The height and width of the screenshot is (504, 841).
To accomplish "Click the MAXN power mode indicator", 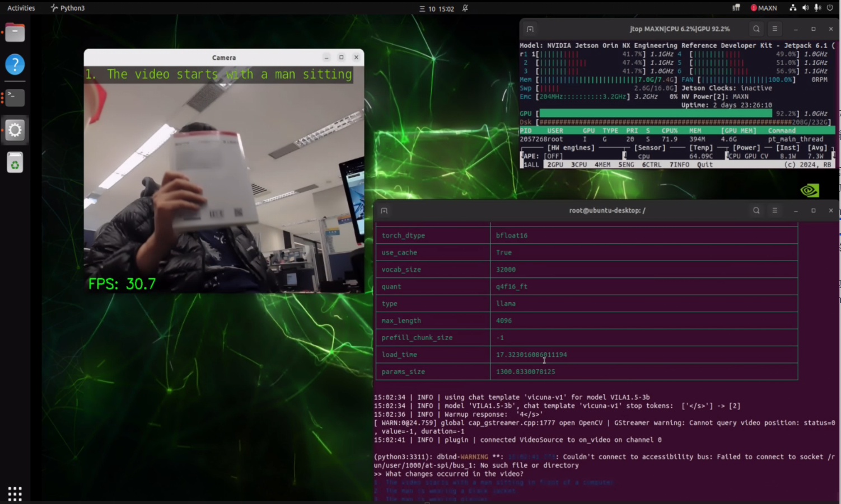I will (764, 8).
